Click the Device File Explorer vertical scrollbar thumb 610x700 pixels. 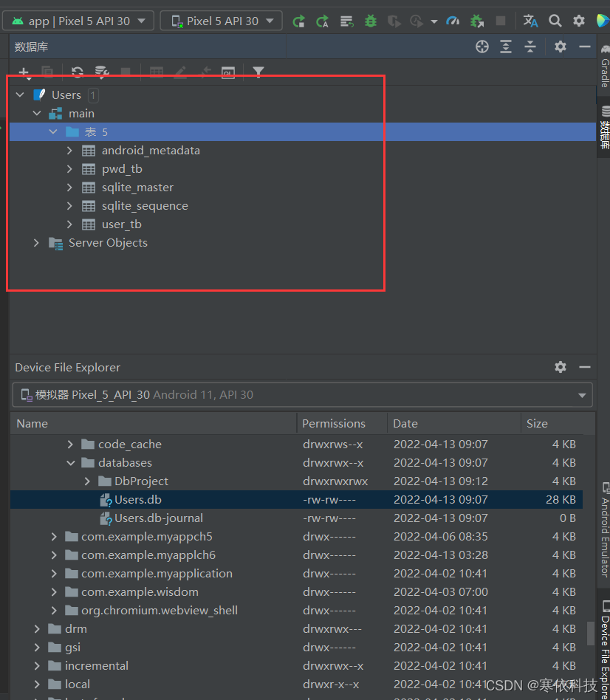click(x=590, y=634)
